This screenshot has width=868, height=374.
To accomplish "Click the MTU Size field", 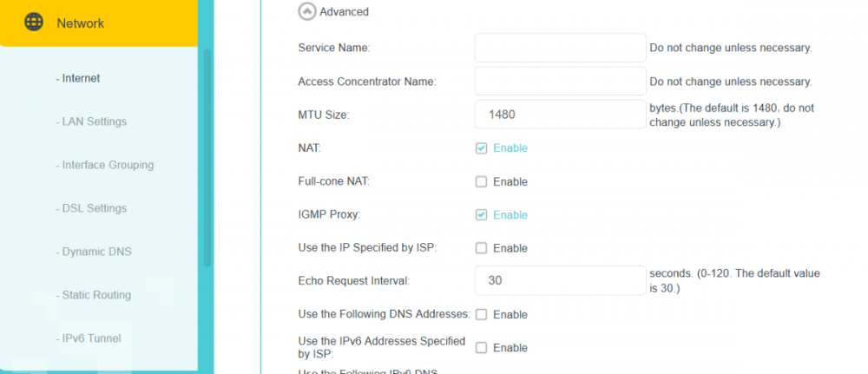I will (x=560, y=114).
